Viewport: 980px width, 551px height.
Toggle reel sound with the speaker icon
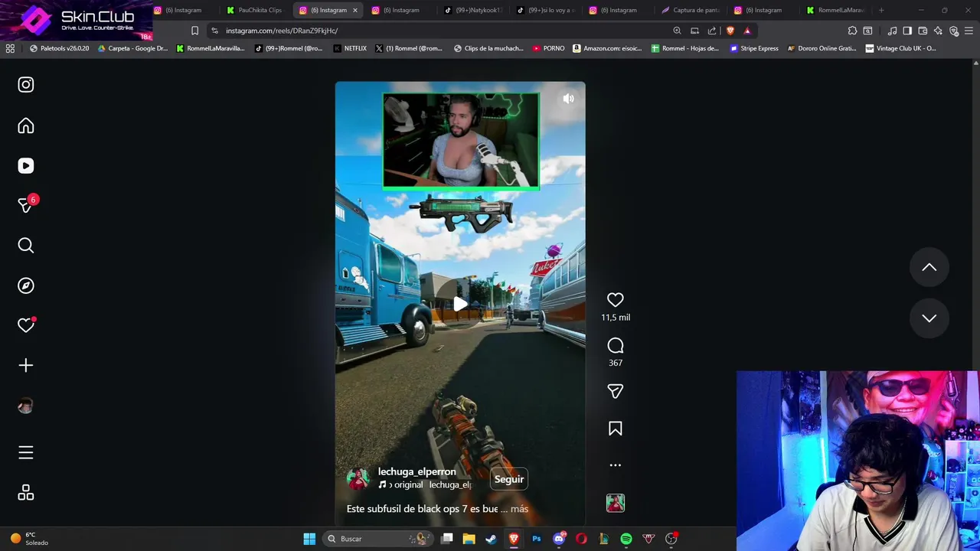pos(568,99)
